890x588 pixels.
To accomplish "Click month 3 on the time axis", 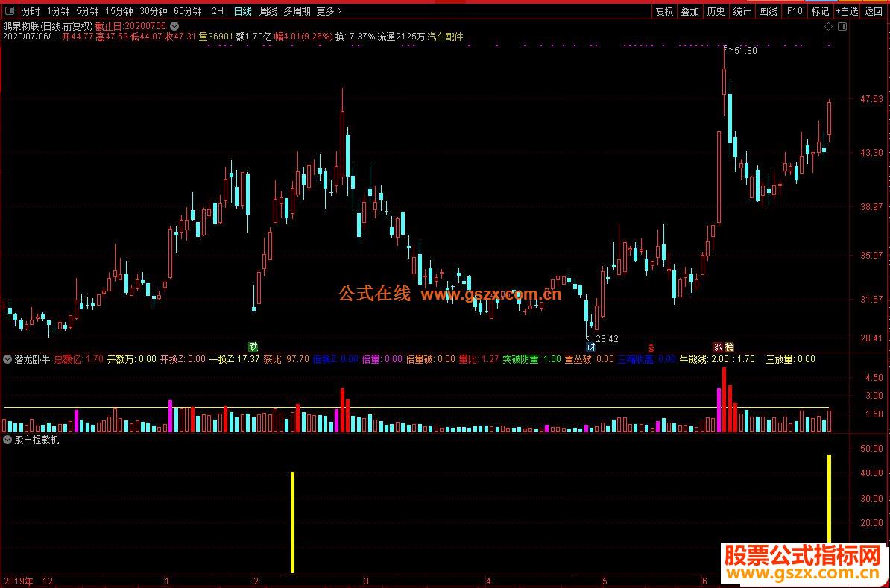I will pyautogui.click(x=367, y=581).
